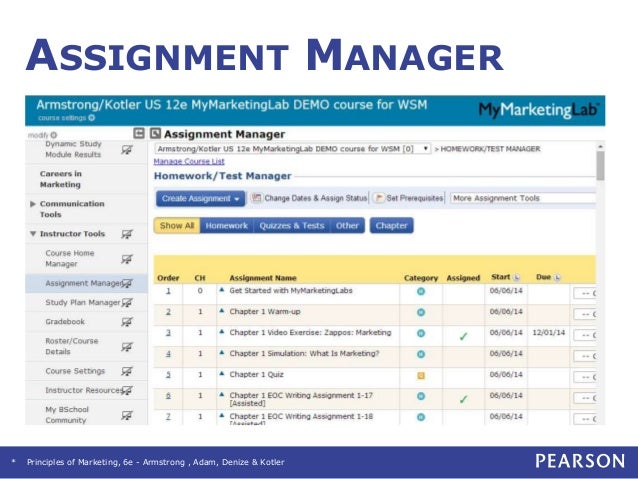Toggle visibility icon for Course Settings

127,371
